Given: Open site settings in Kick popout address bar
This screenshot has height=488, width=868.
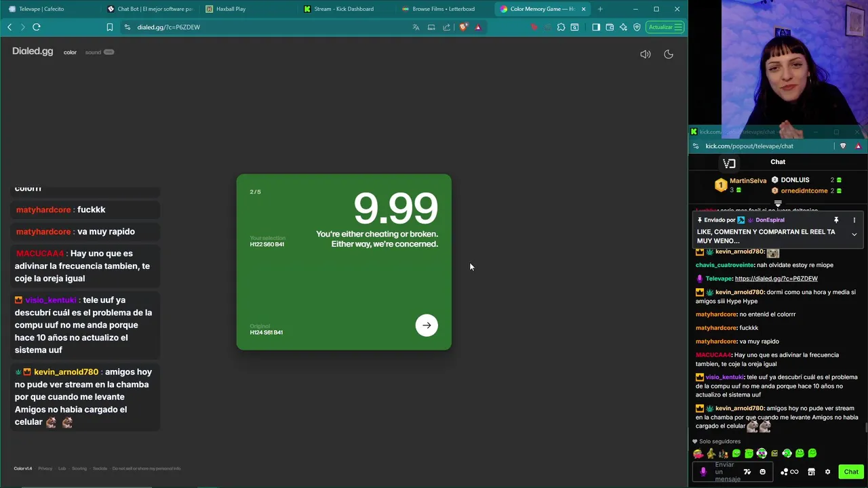Looking at the screenshot, I should point(696,146).
